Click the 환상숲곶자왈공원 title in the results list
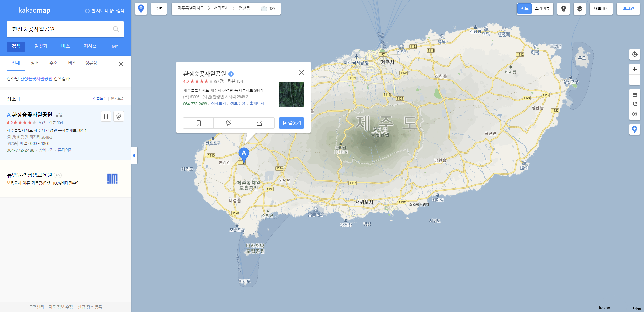Viewport: 644px width, 312px height. click(x=32, y=115)
